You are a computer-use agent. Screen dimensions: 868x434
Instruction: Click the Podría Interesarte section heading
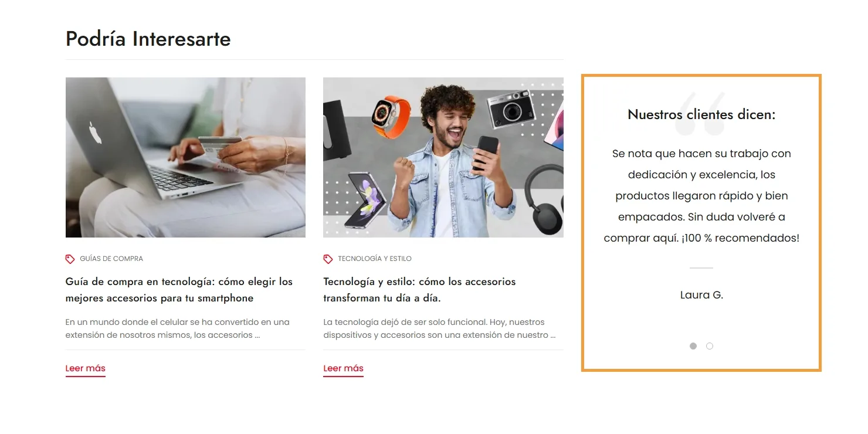click(x=148, y=39)
